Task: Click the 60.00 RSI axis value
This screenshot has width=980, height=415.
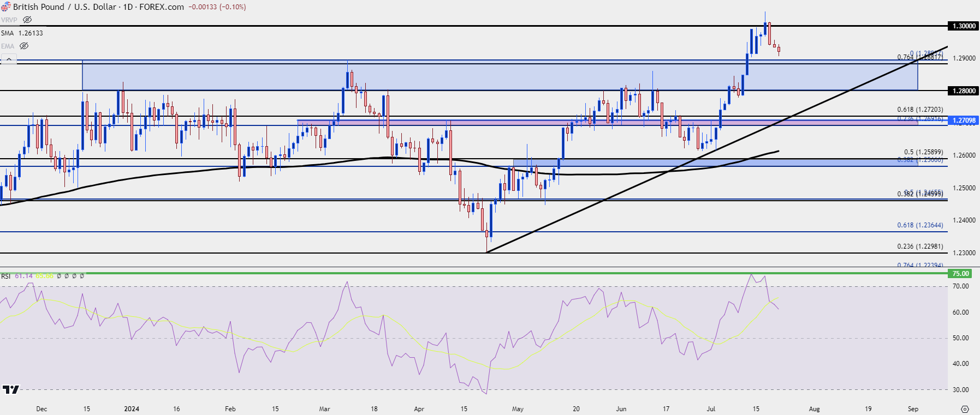Action: click(961, 312)
